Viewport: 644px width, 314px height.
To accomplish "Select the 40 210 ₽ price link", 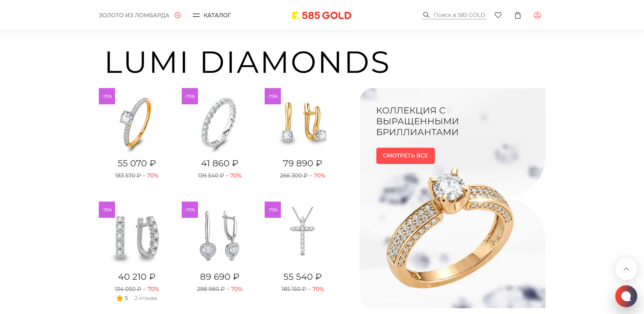I will click(137, 277).
